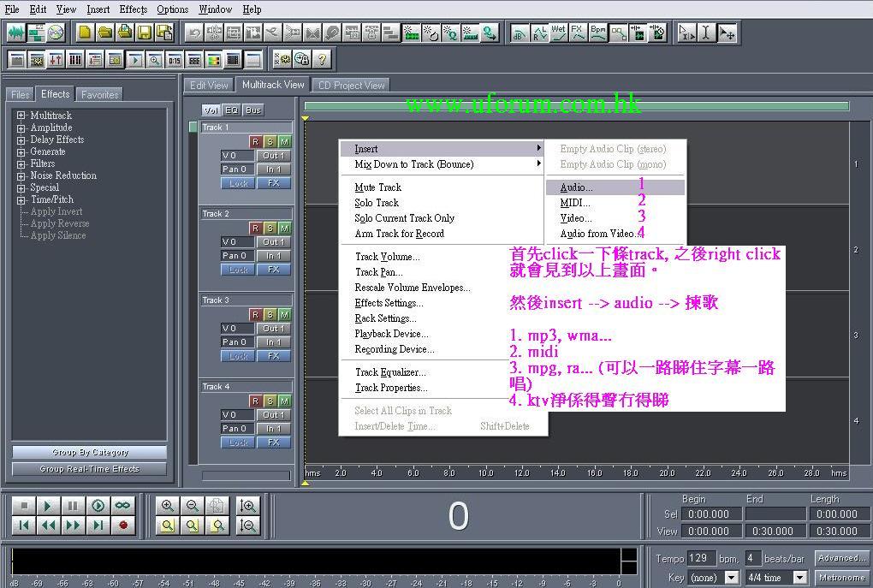
Task: Click the CD Project View disc icon
Action: 56,33
